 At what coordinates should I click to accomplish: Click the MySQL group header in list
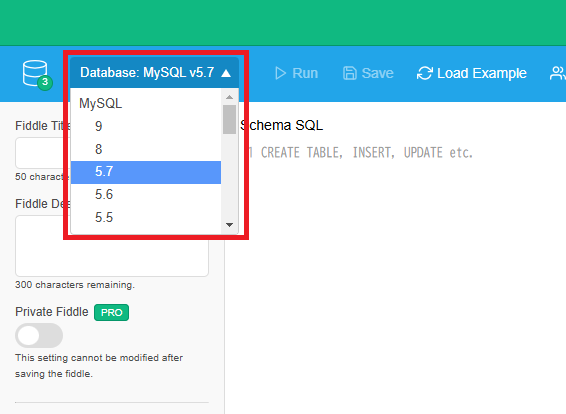click(146, 103)
